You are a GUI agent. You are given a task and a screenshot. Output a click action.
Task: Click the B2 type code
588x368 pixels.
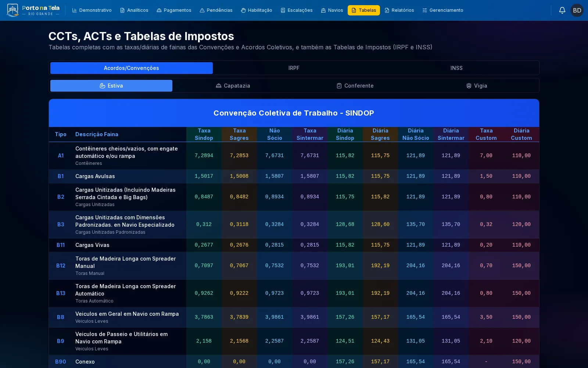(x=61, y=197)
